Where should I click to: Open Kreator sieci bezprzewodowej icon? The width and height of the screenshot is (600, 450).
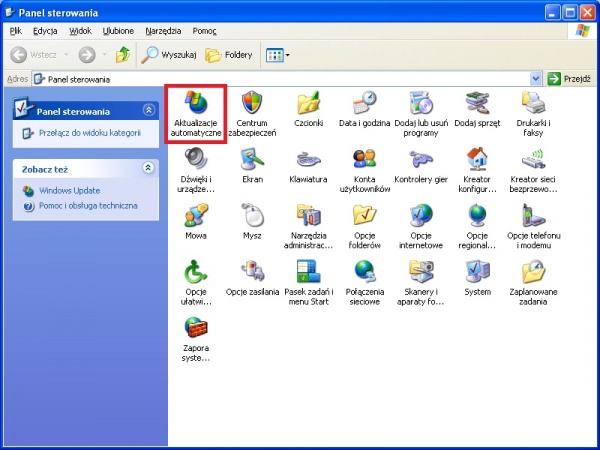coord(533,170)
